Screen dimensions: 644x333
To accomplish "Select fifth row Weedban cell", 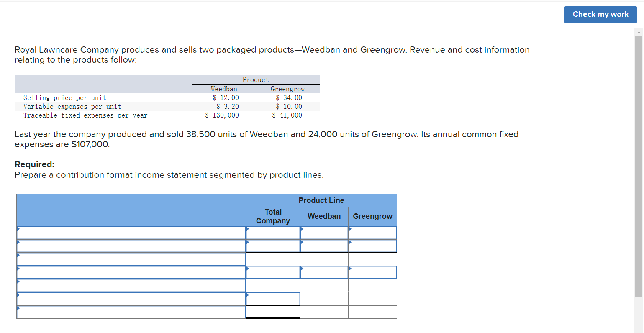I will (324, 286).
